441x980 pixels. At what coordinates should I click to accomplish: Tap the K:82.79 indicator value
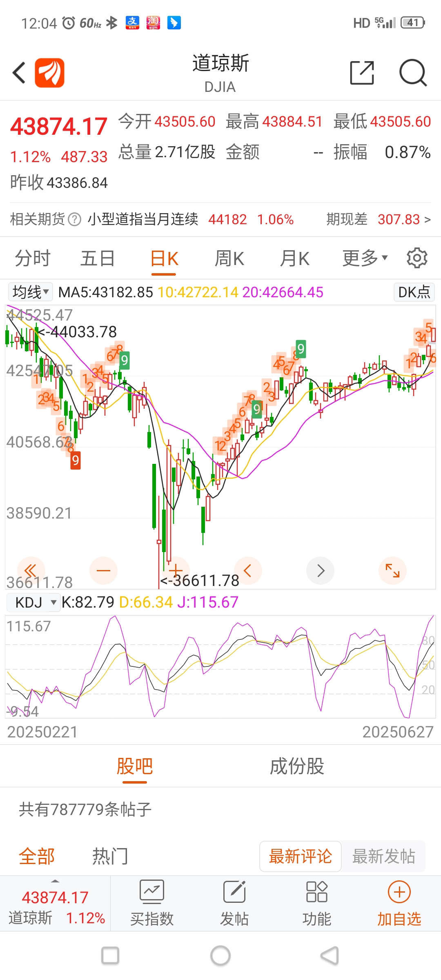pos(88,602)
